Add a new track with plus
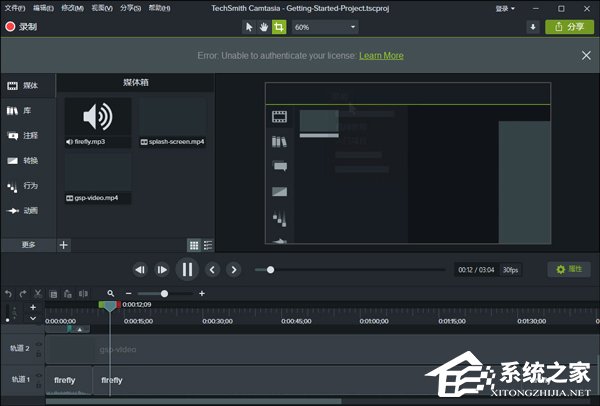The width and height of the screenshot is (600, 406). click(33, 307)
